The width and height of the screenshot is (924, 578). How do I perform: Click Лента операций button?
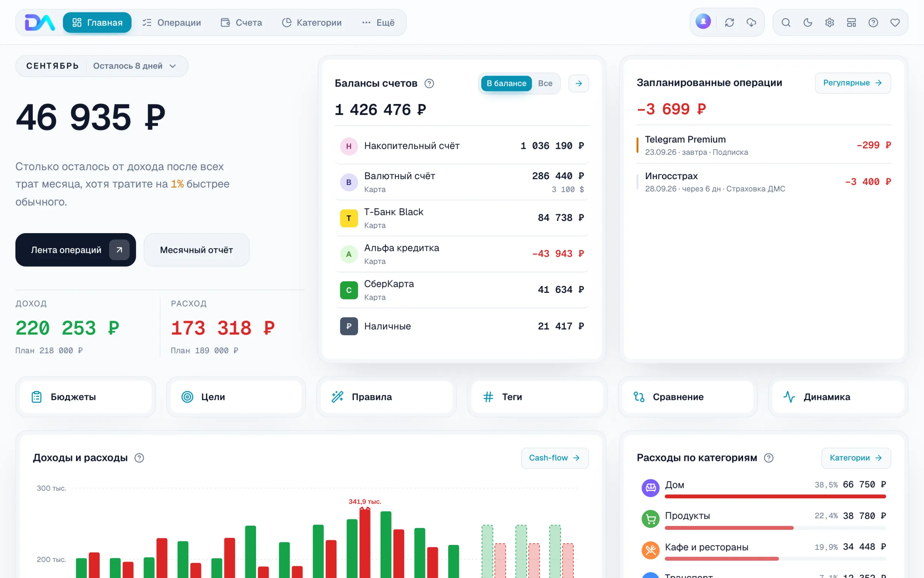click(75, 250)
